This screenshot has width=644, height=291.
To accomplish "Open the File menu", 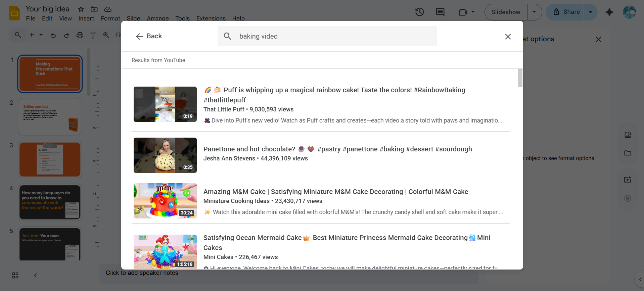I will coord(31,18).
